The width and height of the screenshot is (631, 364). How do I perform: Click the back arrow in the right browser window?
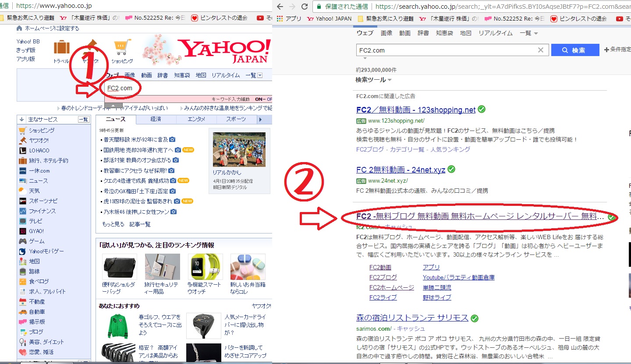[280, 7]
